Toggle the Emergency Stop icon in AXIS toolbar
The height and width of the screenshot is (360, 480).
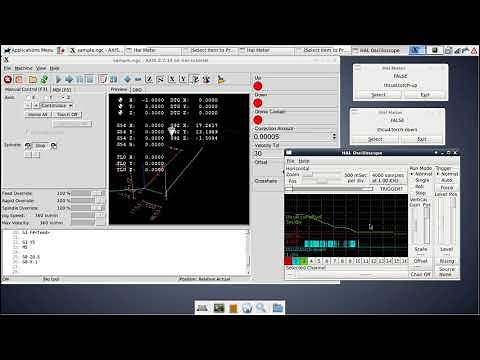pos(8,79)
